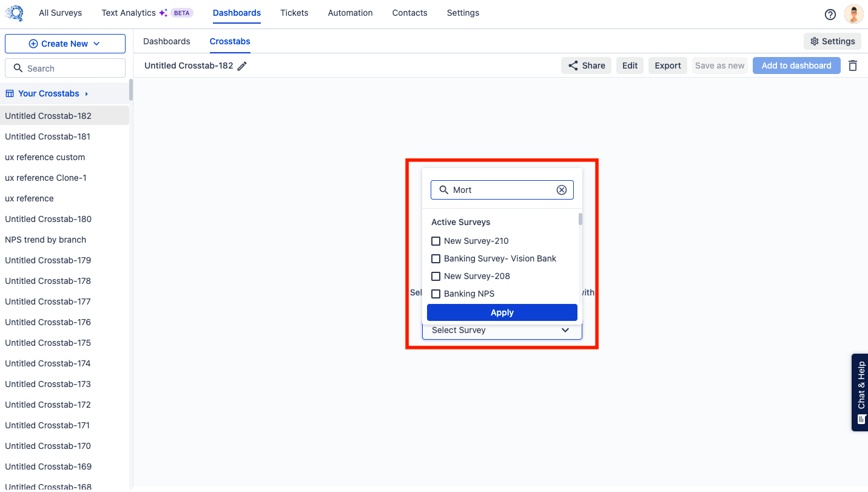The height and width of the screenshot is (492, 868).
Task: Click the app logo in top left
Action: pos(14,13)
